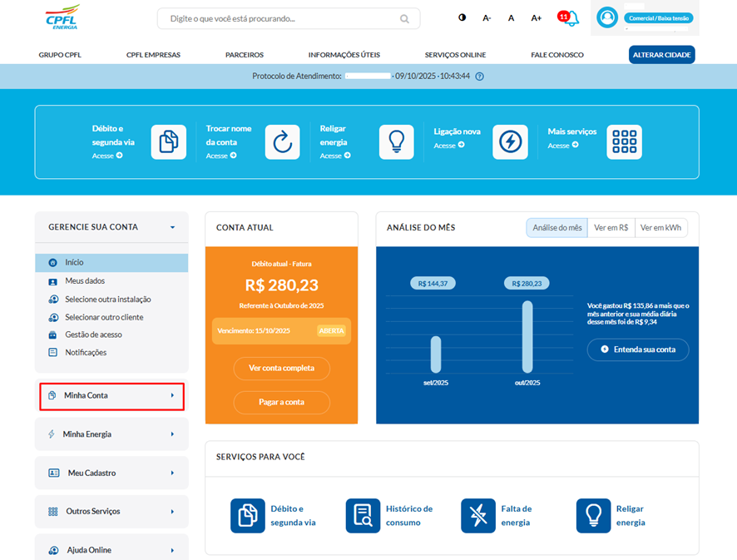
Task: Click the out/2025 bar in the chart
Action: pos(527,336)
